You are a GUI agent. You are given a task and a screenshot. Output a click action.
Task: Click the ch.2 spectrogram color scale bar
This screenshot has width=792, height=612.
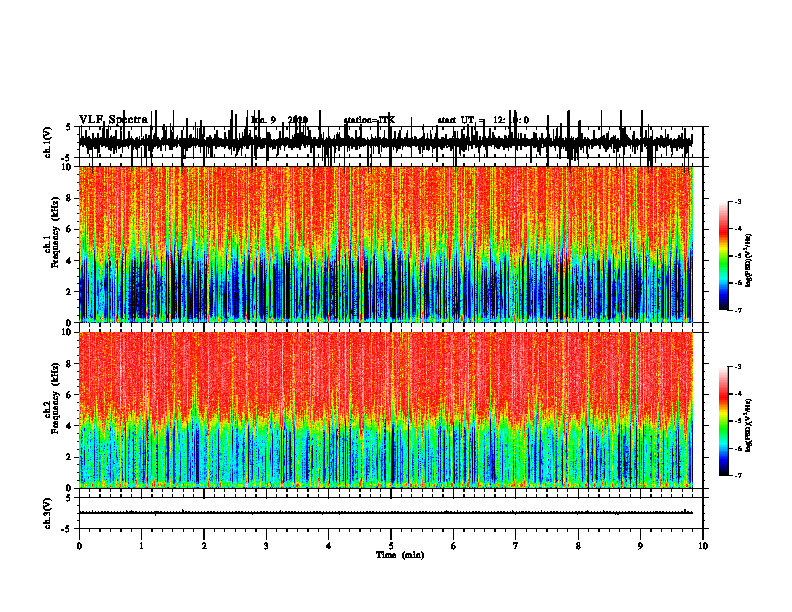pyautogui.click(x=724, y=421)
